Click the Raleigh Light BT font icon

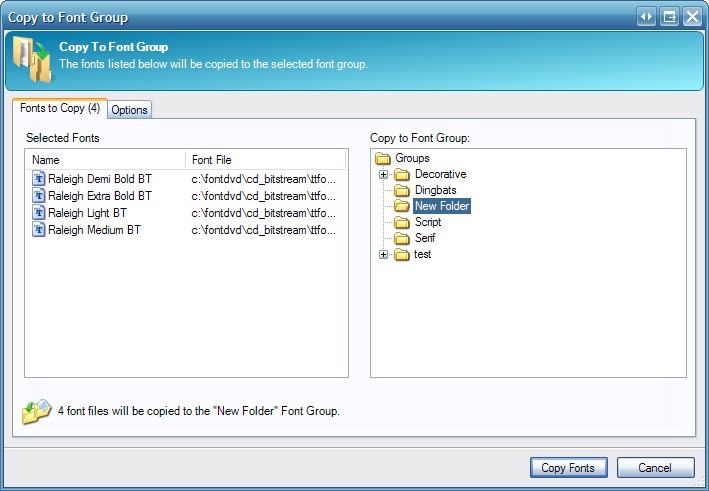click(x=39, y=212)
